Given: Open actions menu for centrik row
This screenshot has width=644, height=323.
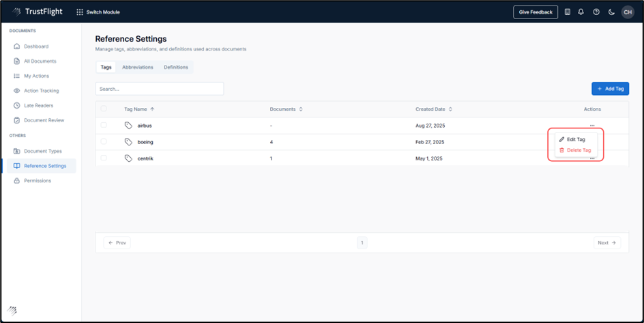Looking at the screenshot, I should 592,158.
